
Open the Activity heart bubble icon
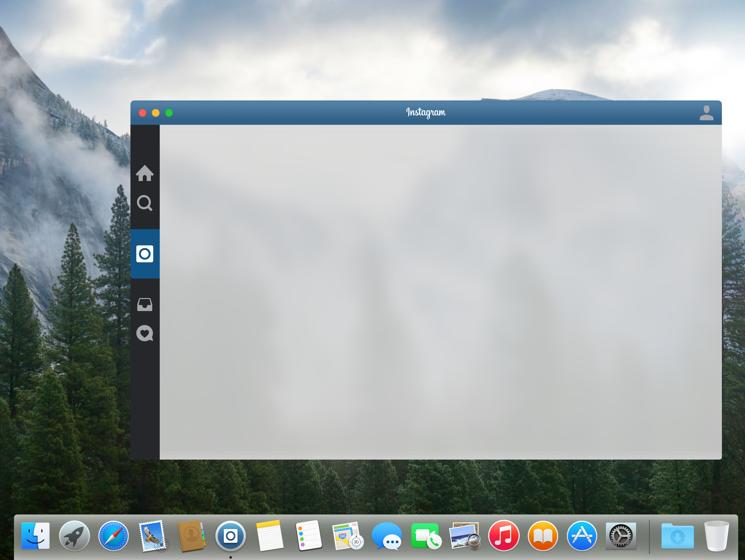(145, 333)
